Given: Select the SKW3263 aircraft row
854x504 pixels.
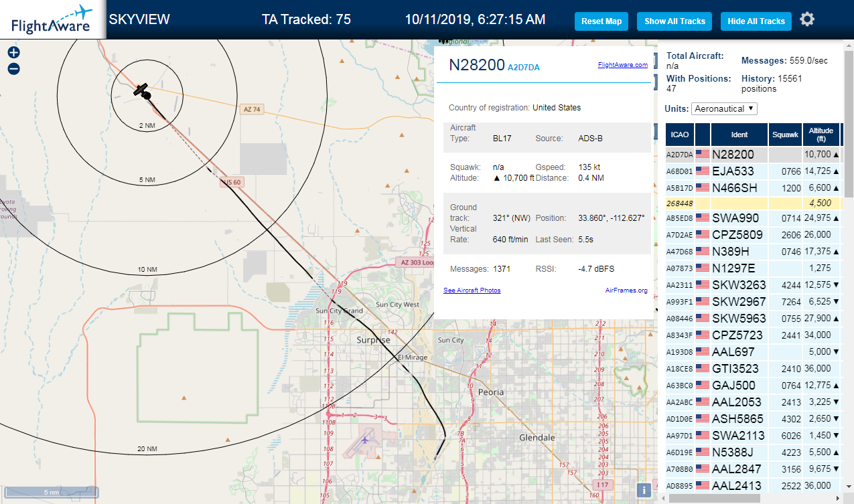Looking at the screenshot, I should 753,285.
